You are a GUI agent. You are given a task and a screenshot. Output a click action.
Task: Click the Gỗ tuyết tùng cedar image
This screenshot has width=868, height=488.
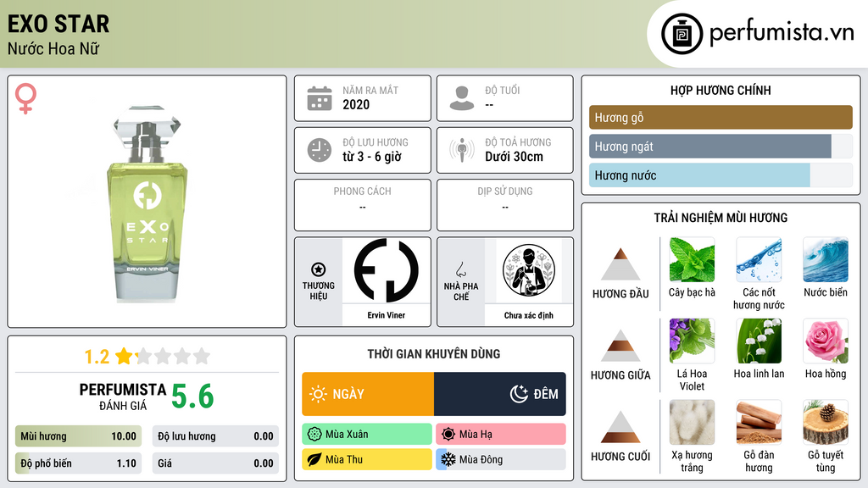click(826, 423)
